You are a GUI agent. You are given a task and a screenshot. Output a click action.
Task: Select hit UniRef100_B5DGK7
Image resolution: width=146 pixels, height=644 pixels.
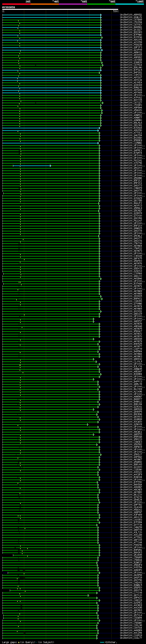coord(131,331)
